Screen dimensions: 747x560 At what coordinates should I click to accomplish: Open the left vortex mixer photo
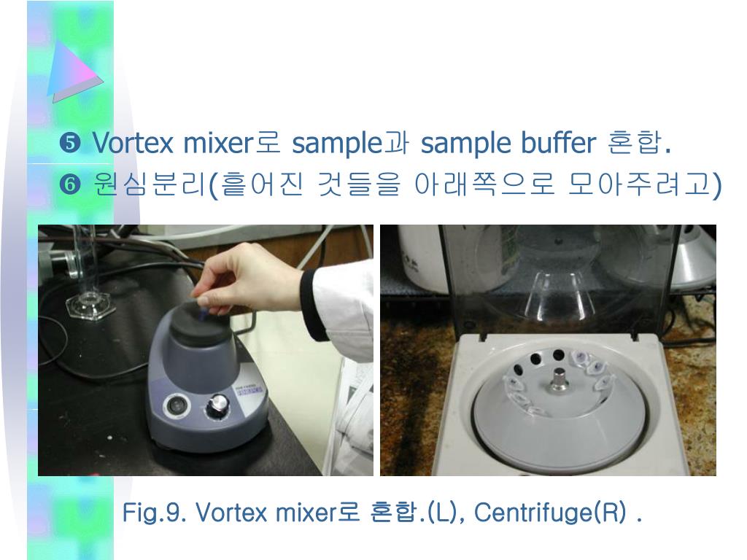tap(205, 350)
